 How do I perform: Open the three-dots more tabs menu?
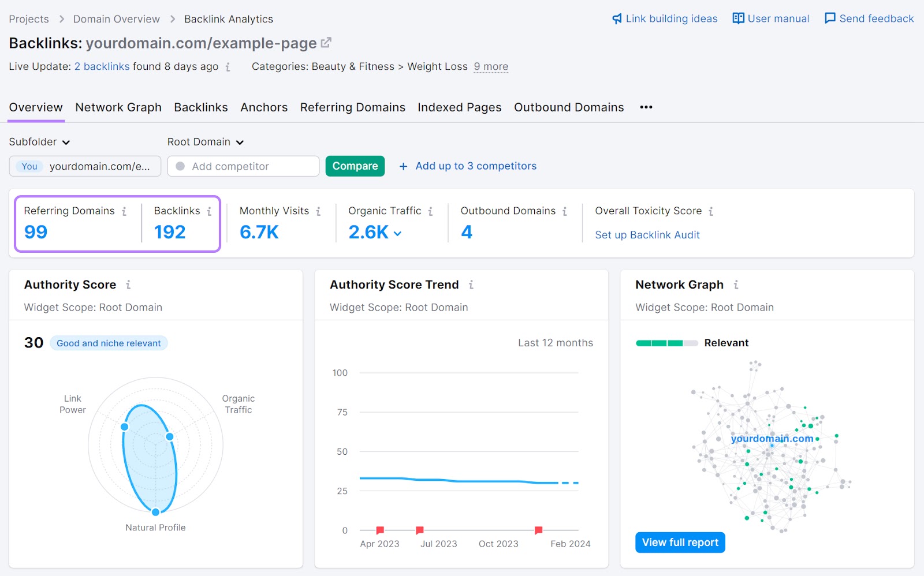(x=646, y=107)
